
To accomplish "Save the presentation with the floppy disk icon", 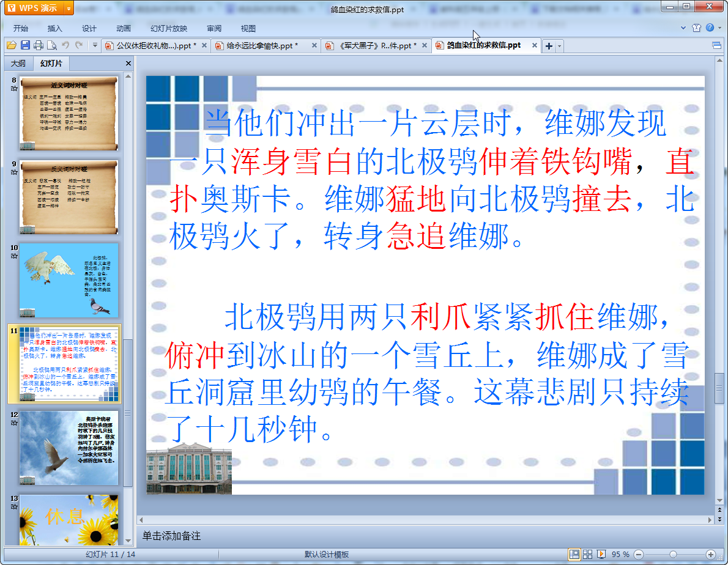I will click(x=25, y=45).
